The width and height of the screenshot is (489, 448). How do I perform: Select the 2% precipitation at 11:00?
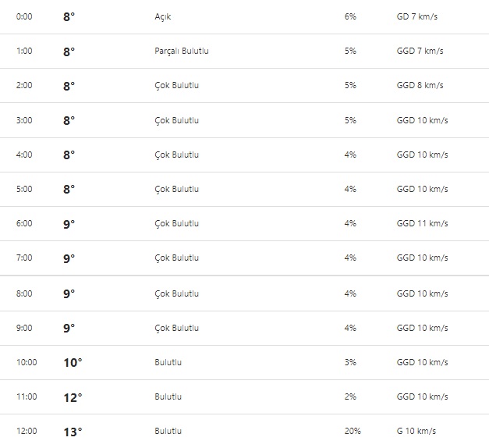349,397
